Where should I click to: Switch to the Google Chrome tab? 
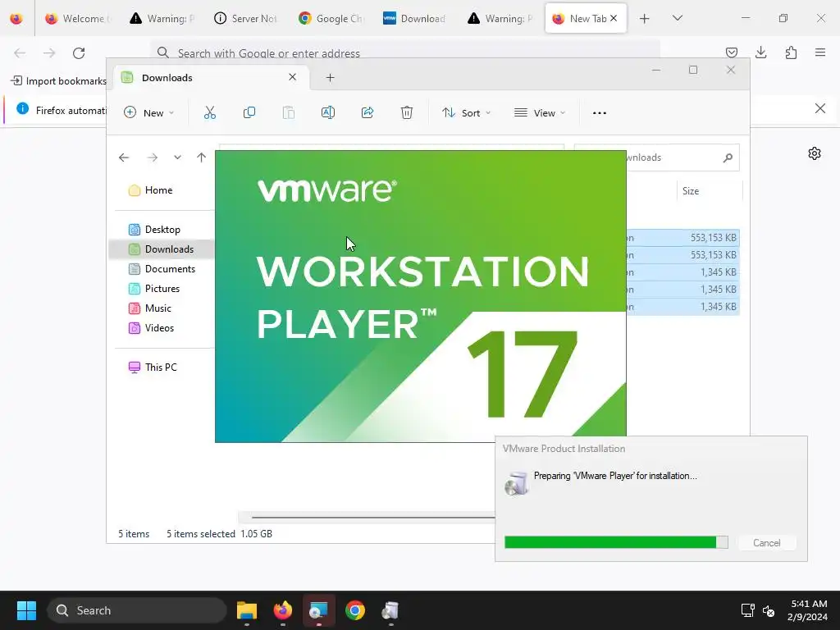point(331,18)
